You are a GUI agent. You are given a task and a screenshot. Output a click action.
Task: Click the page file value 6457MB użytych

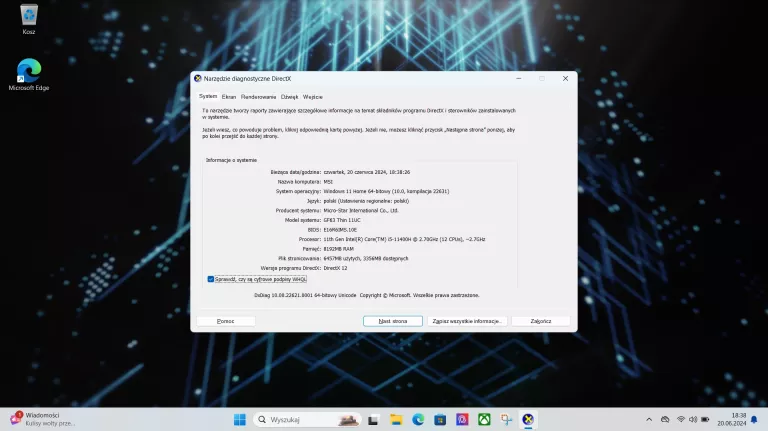[366, 259]
